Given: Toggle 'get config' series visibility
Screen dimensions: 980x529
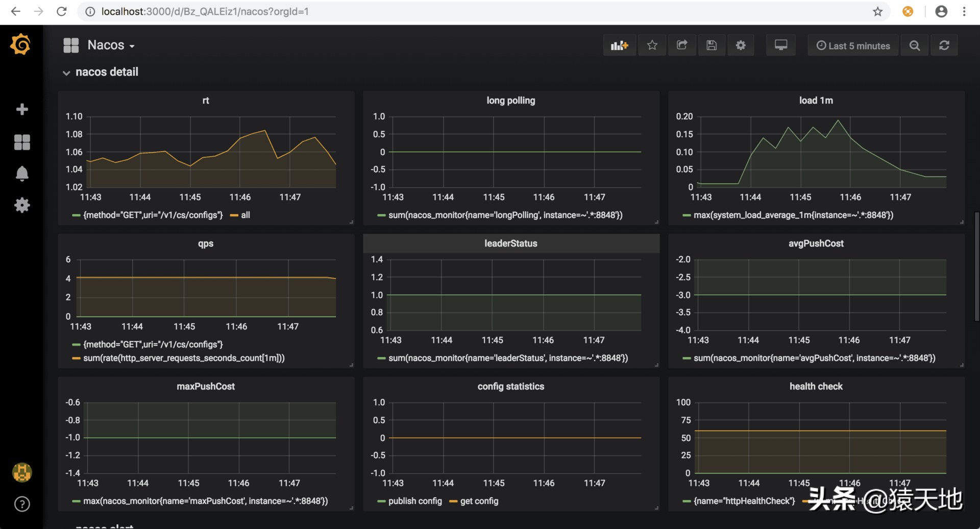Looking at the screenshot, I should click(479, 501).
